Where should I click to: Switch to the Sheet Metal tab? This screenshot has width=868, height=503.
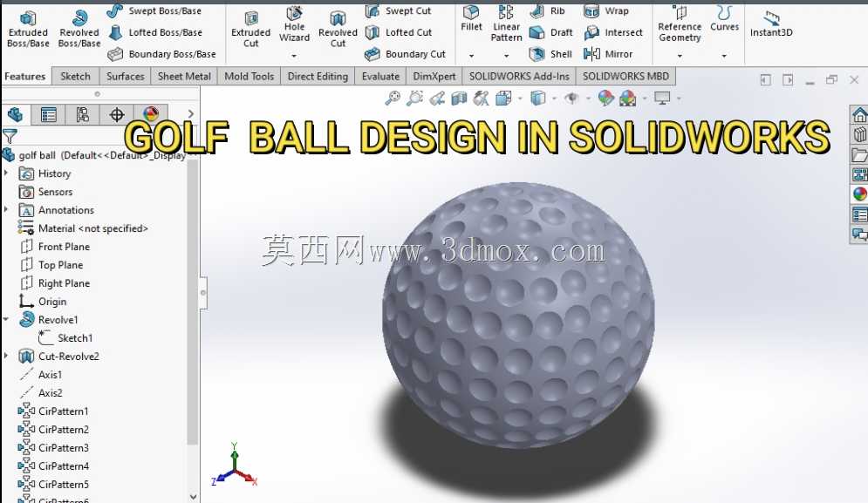pos(184,77)
